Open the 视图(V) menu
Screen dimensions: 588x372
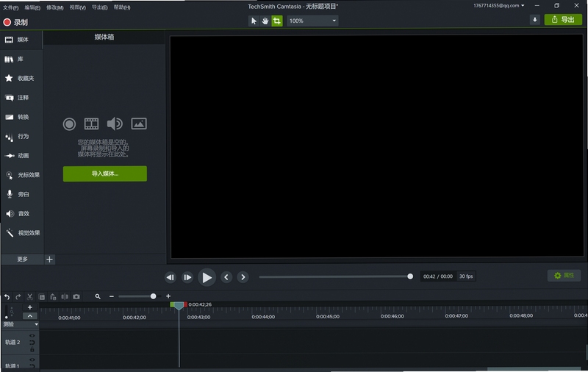point(78,7)
